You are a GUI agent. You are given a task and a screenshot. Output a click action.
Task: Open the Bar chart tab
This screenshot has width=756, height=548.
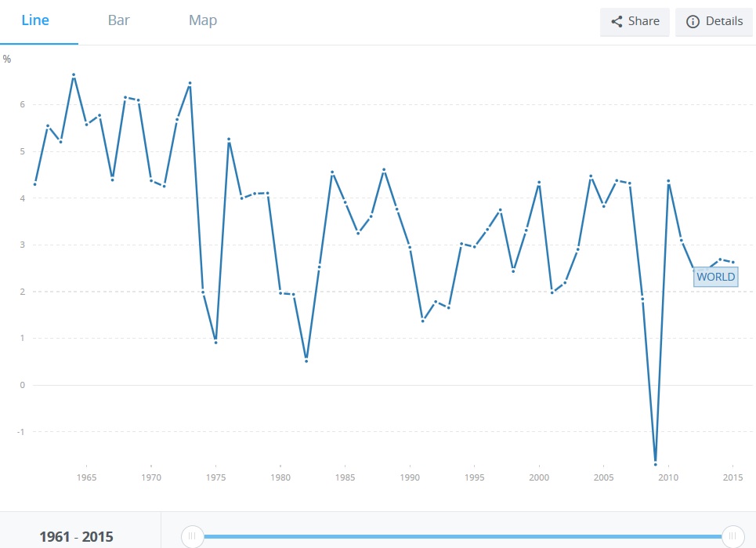(x=118, y=20)
